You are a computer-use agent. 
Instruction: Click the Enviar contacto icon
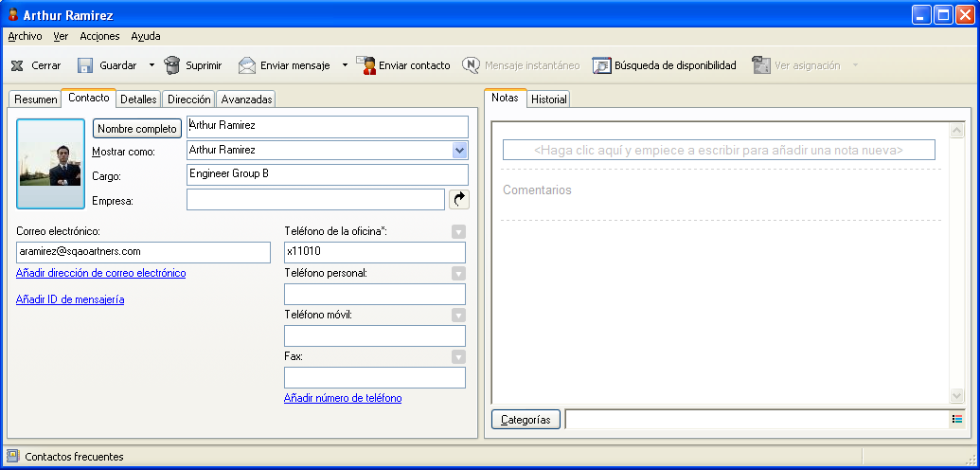pyautogui.click(x=365, y=65)
